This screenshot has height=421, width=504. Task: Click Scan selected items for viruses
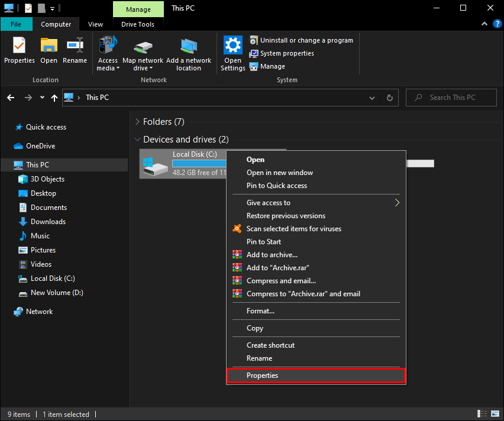click(x=293, y=229)
